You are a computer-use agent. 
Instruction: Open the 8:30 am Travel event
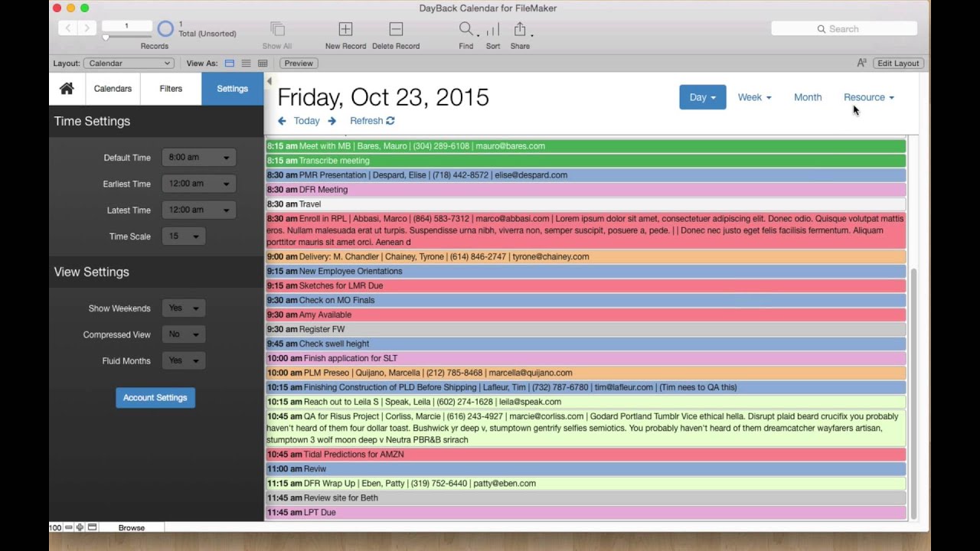coord(586,204)
